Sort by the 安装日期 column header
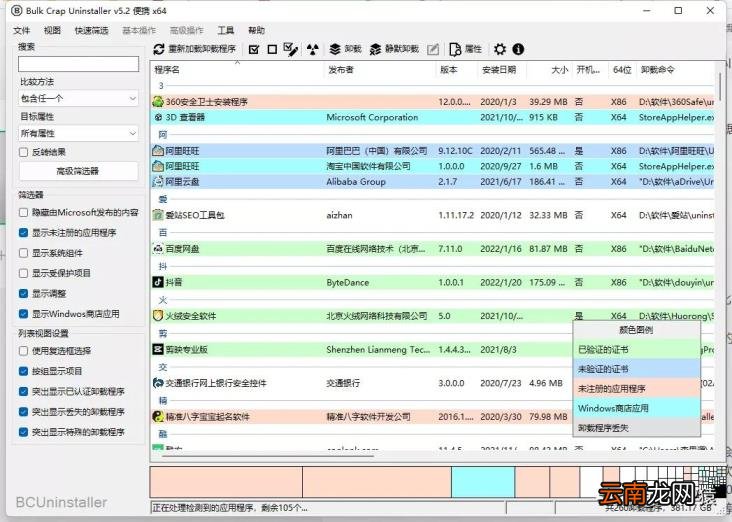732x522 pixels. point(502,70)
